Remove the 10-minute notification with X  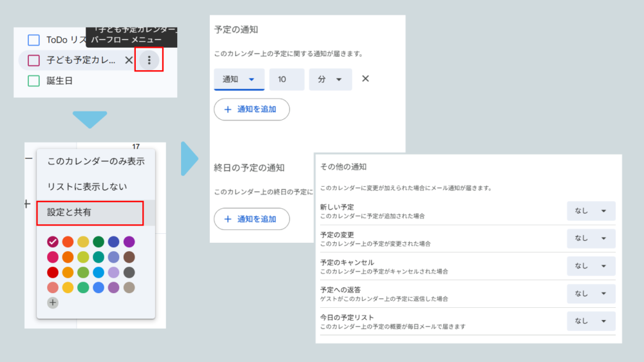365,79
